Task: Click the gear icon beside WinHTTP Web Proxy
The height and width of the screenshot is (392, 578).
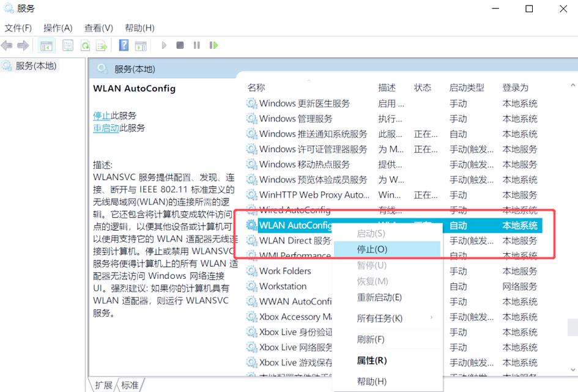Action: tap(252, 195)
